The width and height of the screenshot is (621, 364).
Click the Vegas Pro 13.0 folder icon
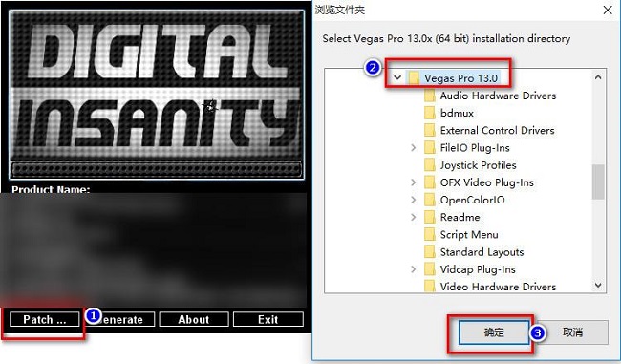(x=414, y=78)
